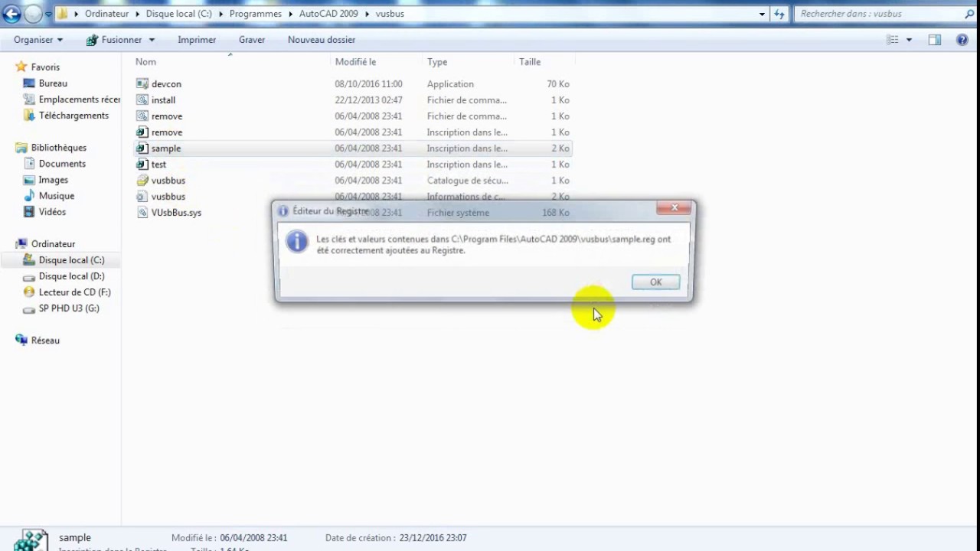
Task: Sort by the Type column header
Action: click(x=437, y=62)
